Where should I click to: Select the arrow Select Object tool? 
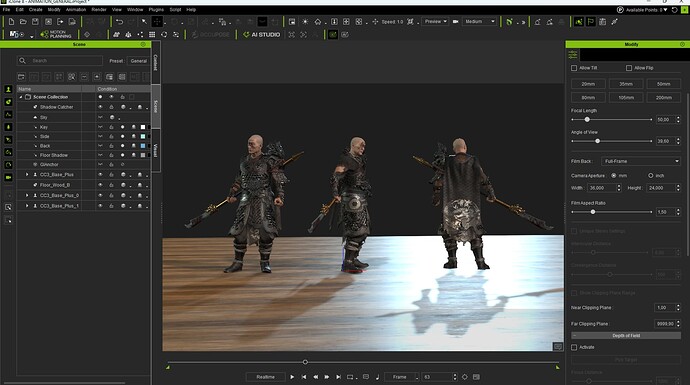click(144, 22)
